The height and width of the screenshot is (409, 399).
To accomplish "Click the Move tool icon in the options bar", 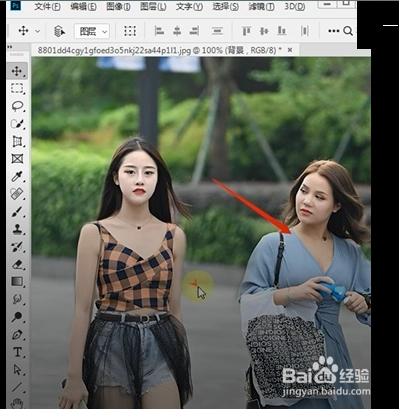I will coord(23,31).
